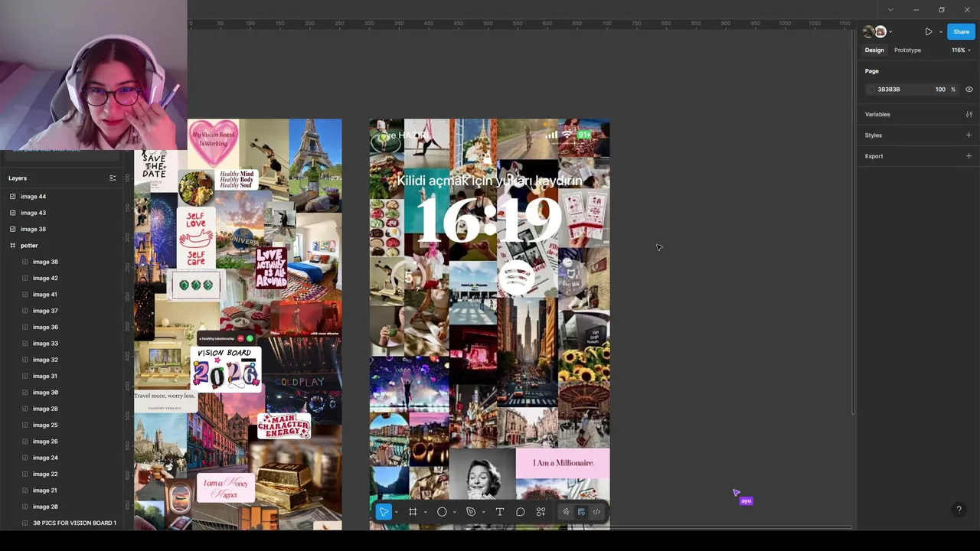Switch to Draw mode
The width and height of the screenshot is (980, 551).
(566, 512)
